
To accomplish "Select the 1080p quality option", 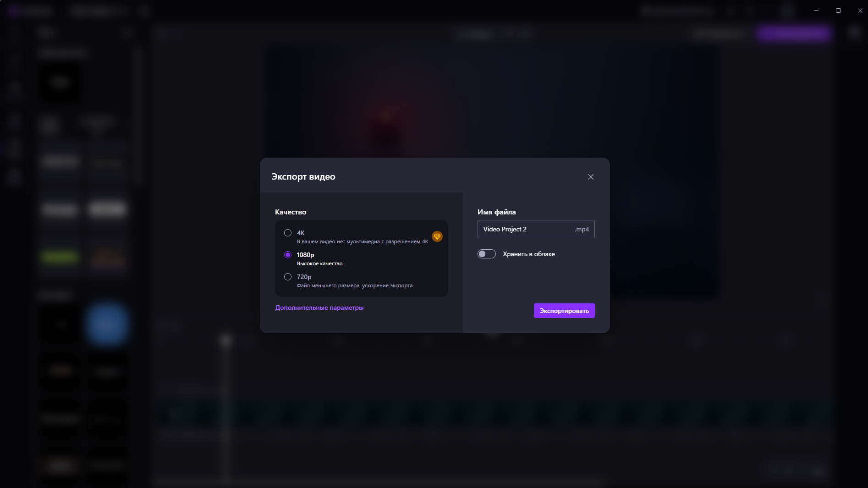I will 288,255.
